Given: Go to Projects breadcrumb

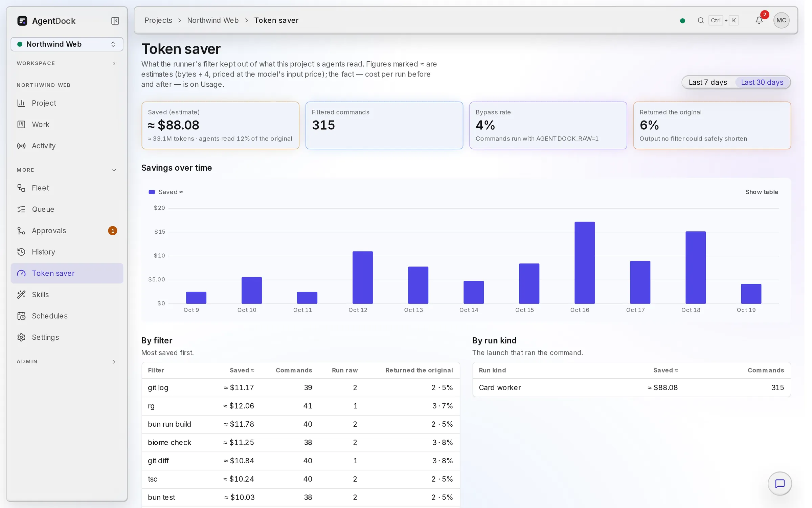Looking at the screenshot, I should point(158,20).
